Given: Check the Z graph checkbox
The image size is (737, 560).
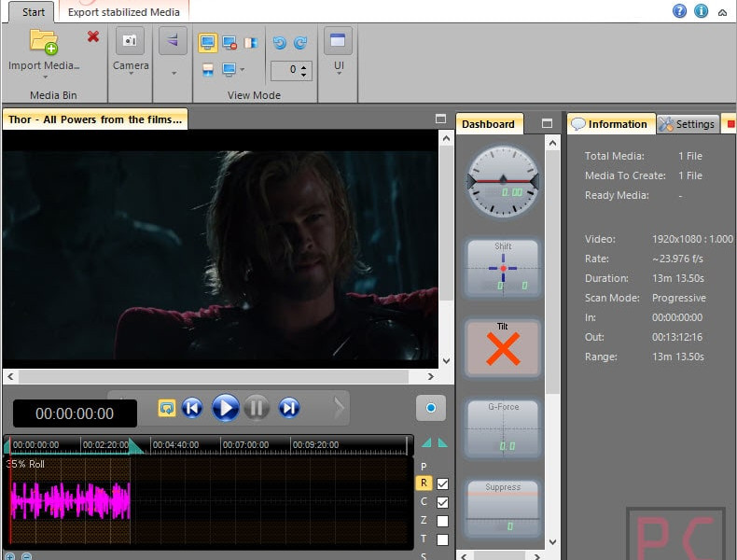Looking at the screenshot, I should (442, 521).
